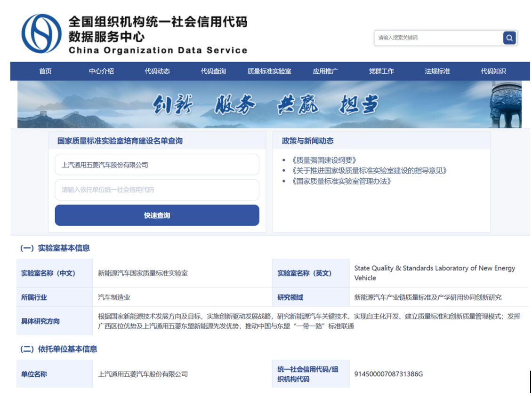
Task: Click the 根据国家新能源技术发展方向 description text
Action: click(x=309, y=321)
